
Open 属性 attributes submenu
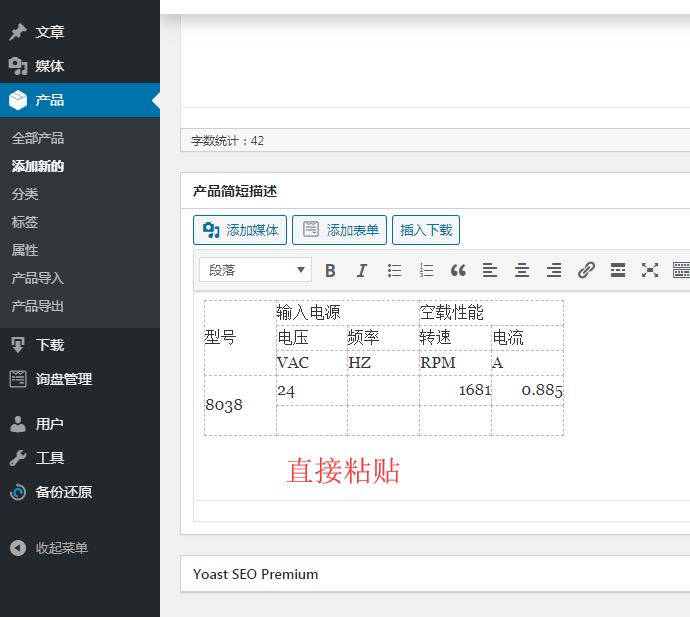pos(25,250)
